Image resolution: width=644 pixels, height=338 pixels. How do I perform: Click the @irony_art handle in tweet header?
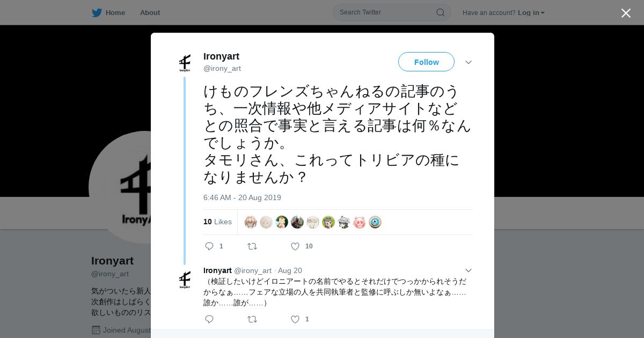tap(222, 69)
